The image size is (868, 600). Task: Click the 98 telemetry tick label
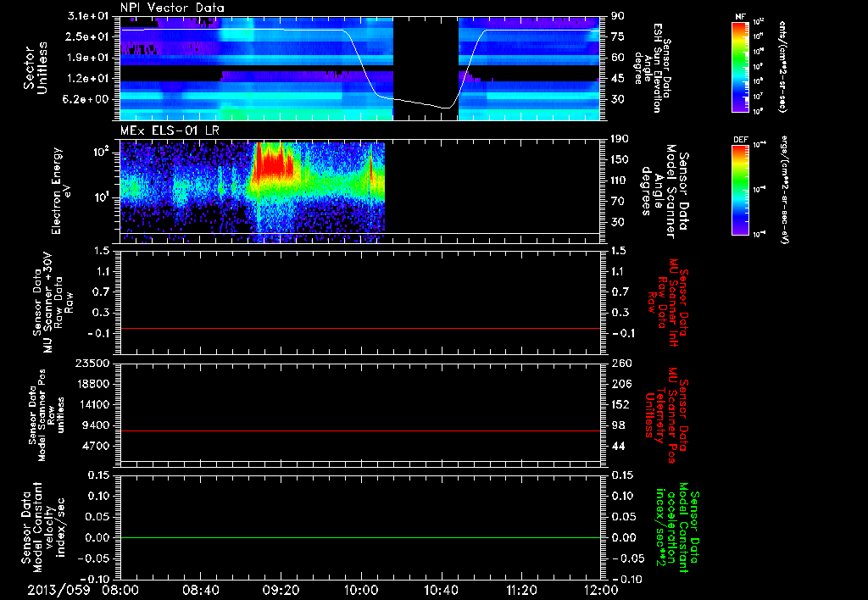click(x=618, y=425)
